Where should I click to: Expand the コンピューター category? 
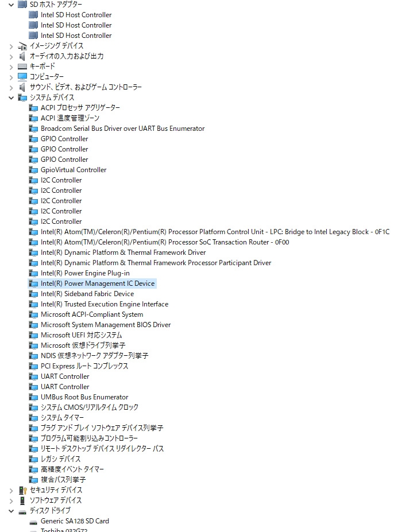click(x=11, y=77)
